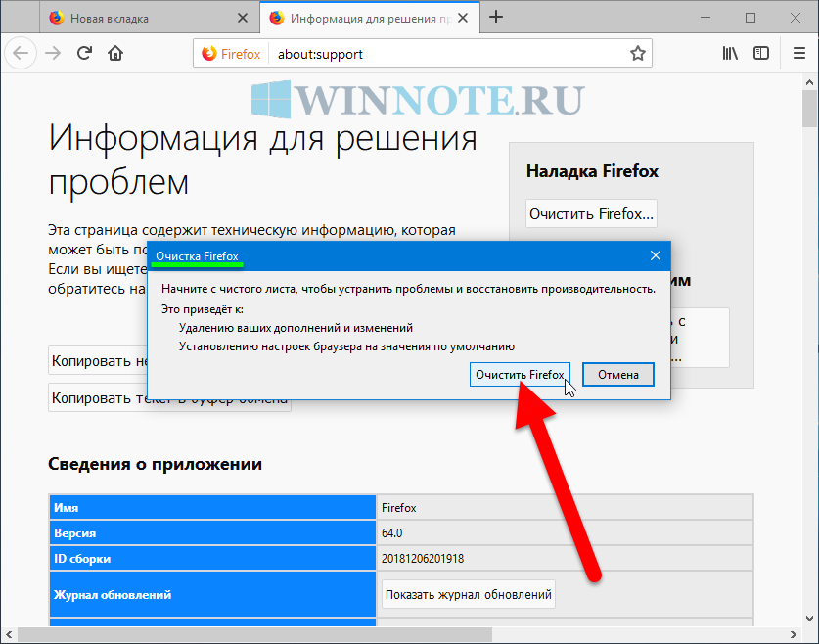This screenshot has height=644, width=819.
Task: Click the scroll up arrow of vertical scrollbar
Action: point(809,82)
